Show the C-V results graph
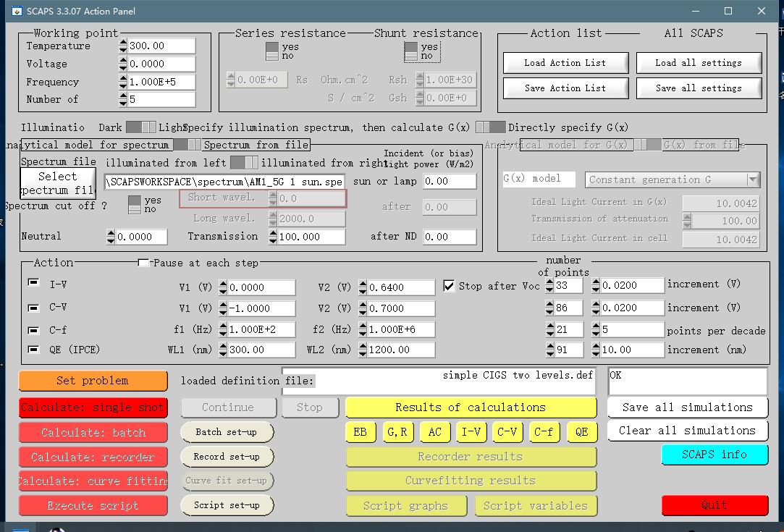The width and height of the screenshot is (784, 532). [507, 432]
